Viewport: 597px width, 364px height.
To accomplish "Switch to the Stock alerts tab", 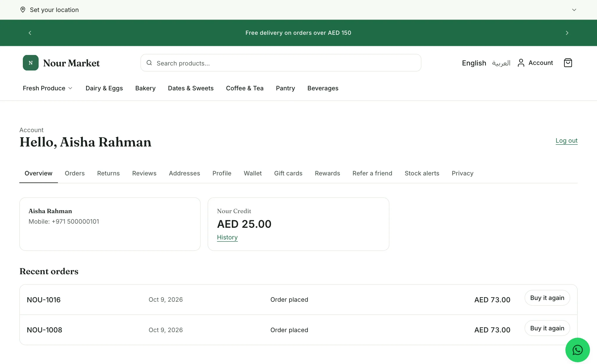I will (x=422, y=173).
